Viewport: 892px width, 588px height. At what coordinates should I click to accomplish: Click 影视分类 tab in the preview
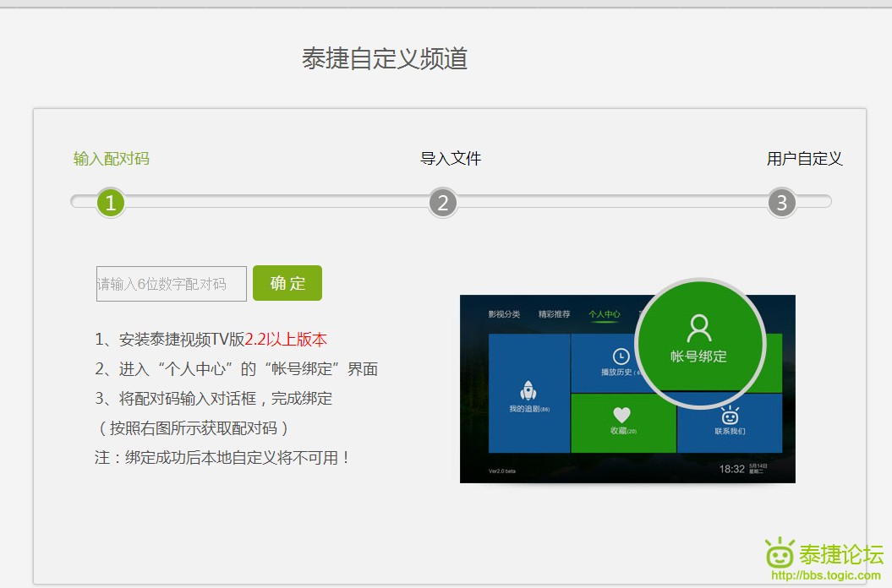coord(504,314)
